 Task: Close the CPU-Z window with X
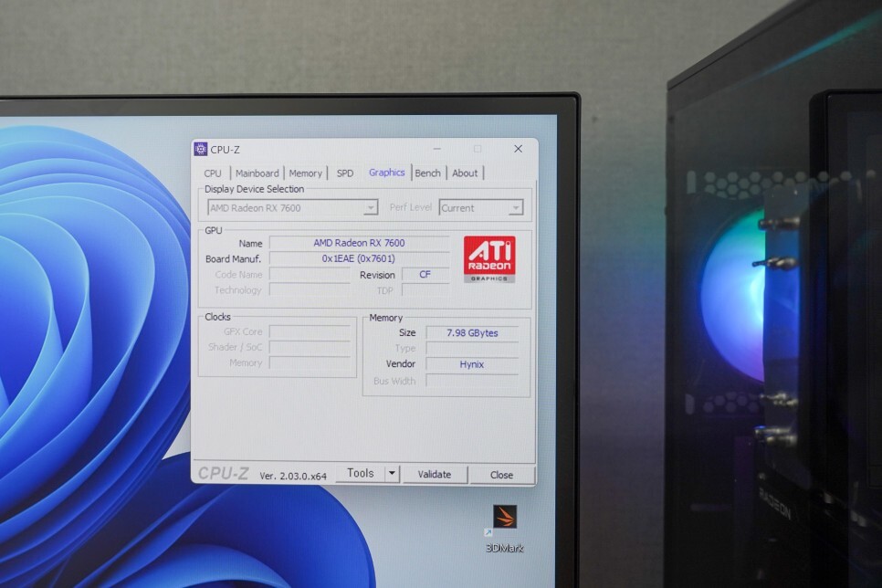(x=518, y=149)
